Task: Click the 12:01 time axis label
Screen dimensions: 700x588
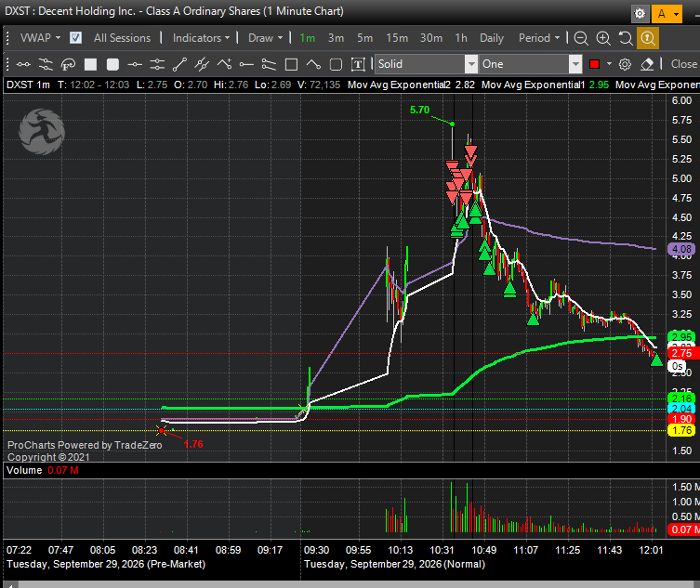Action: pyautogui.click(x=651, y=550)
